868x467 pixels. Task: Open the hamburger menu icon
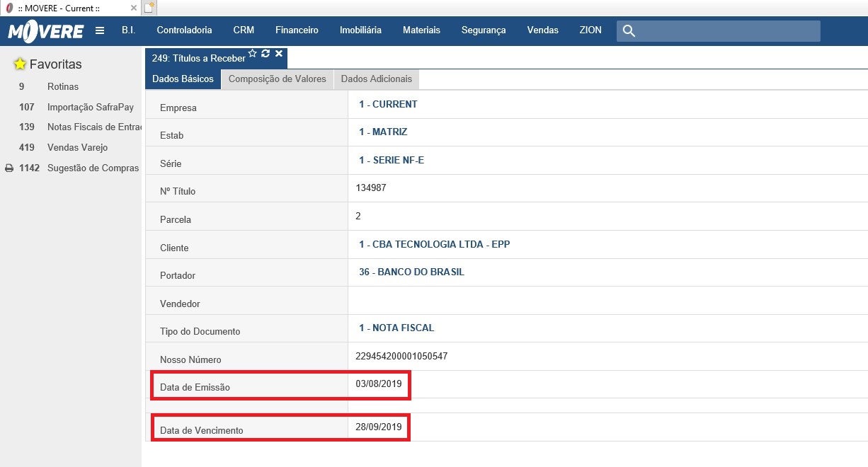(x=100, y=30)
